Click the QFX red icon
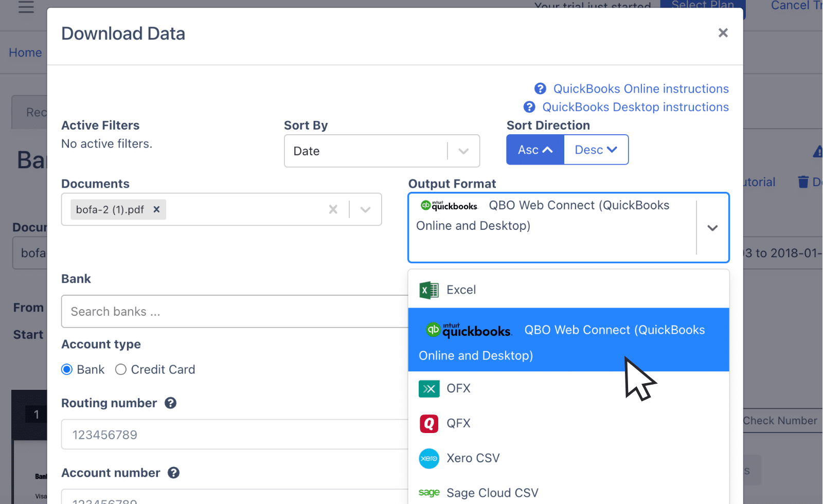Image resolution: width=823 pixels, height=504 pixels. [428, 423]
